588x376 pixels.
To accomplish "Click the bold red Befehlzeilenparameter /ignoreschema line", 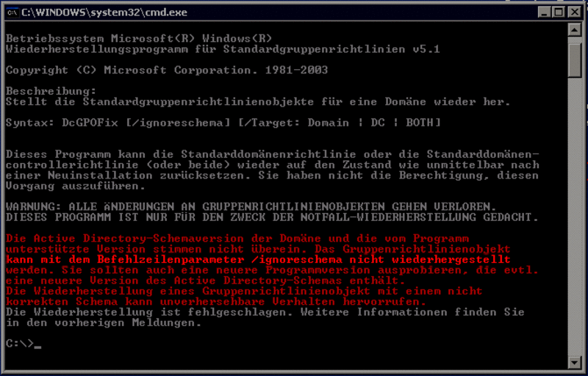I will point(258,259).
